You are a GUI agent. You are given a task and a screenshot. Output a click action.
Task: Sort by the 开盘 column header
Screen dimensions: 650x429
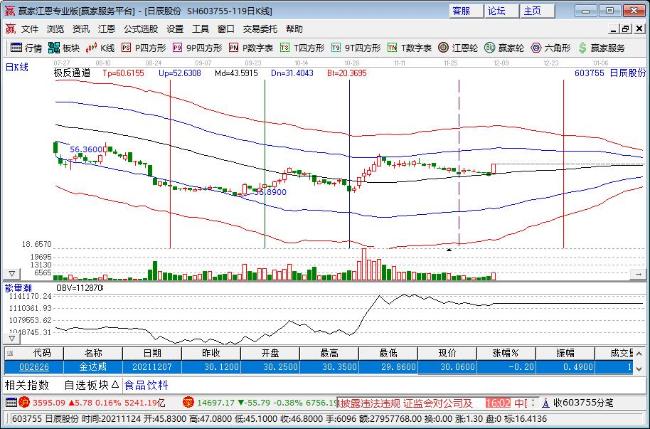click(x=270, y=353)
